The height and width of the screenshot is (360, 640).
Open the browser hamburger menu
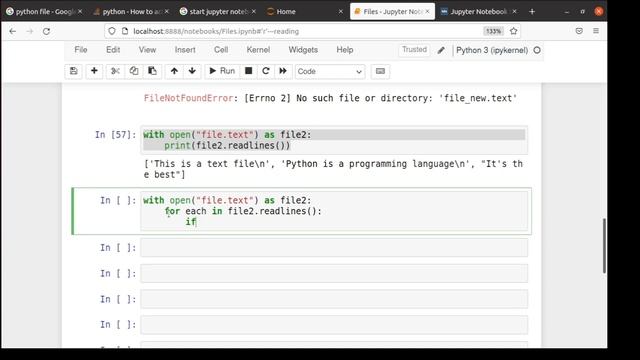pyautogui.click(x=596, y=31)
